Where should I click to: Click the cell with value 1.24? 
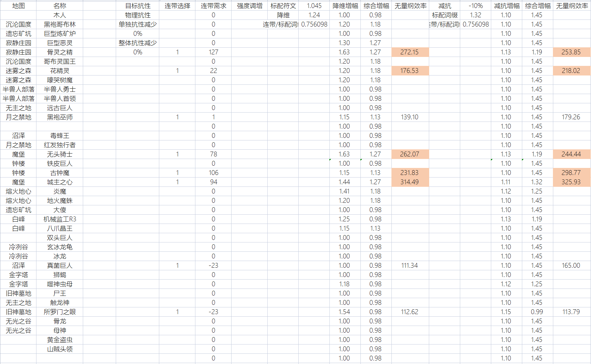point(314,15)
